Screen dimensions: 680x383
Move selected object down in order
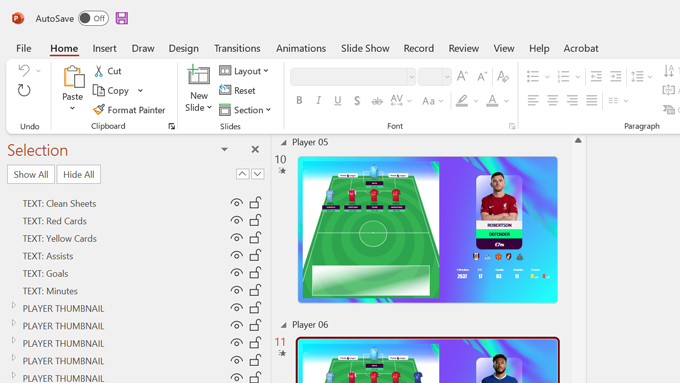tap(258, 174)
